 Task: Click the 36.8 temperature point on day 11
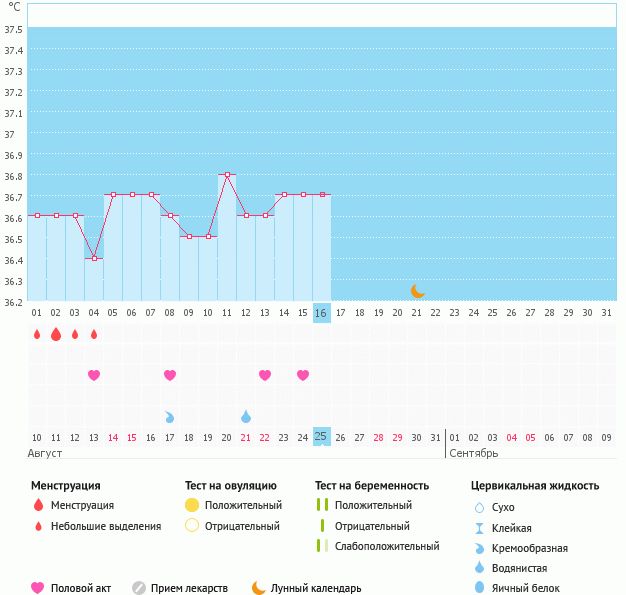click(x=227, y=175)
